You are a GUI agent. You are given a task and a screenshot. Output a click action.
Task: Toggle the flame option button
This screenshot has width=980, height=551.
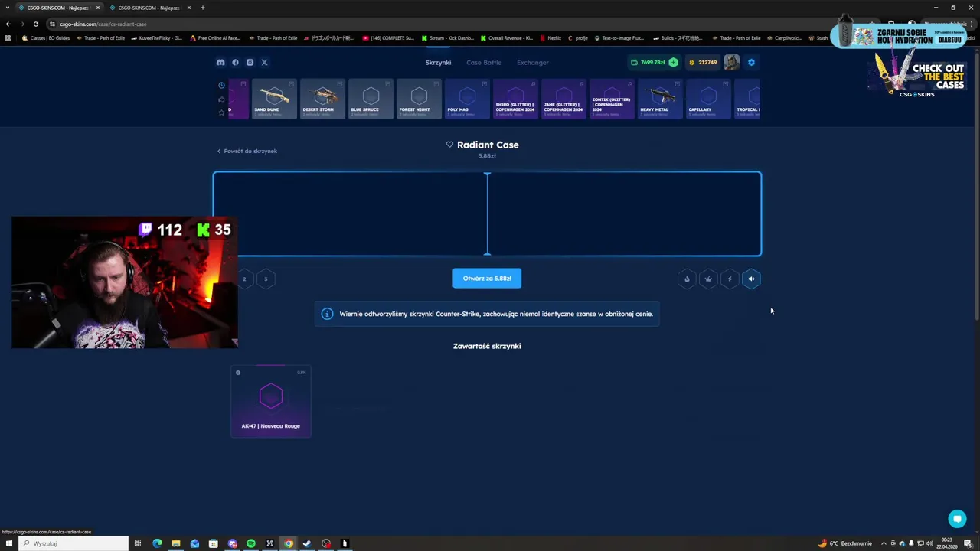tap(687, 279)
